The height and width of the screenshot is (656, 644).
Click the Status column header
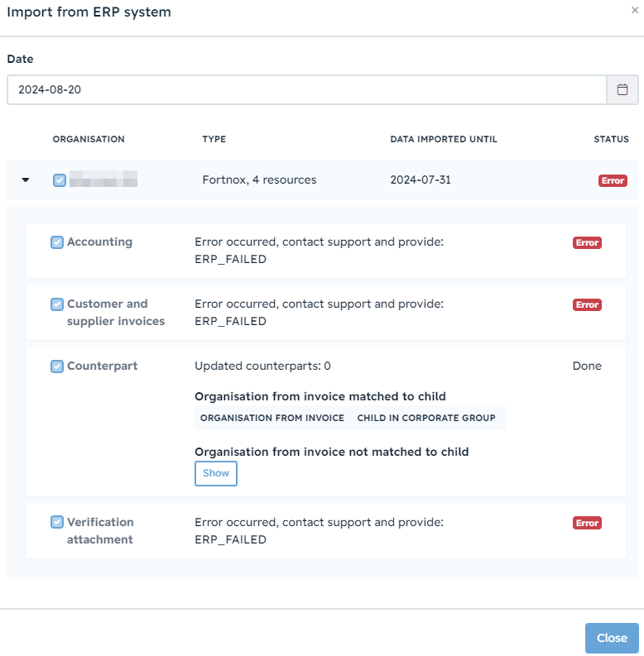click(611, 139)
